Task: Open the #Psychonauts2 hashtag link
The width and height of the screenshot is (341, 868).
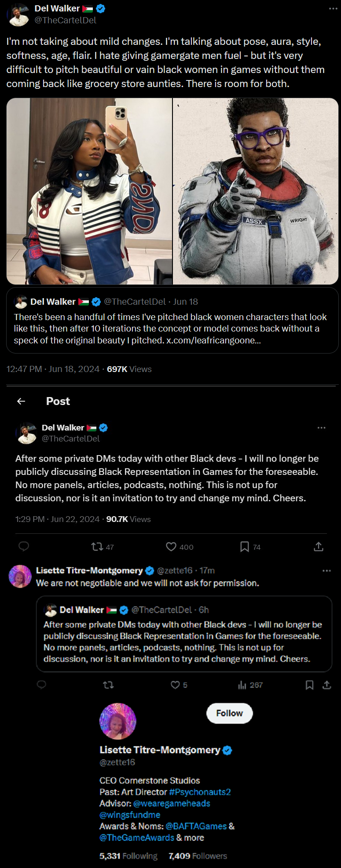Action: click(200, 792)
